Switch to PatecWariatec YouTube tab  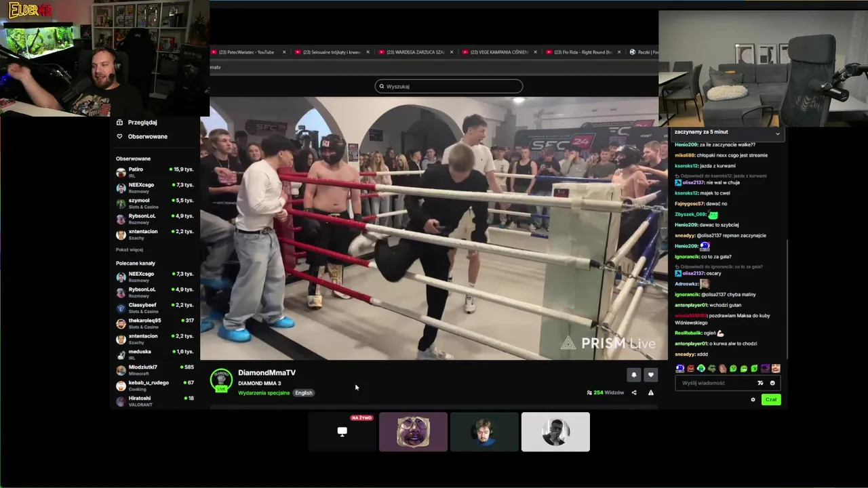[246, 52]
